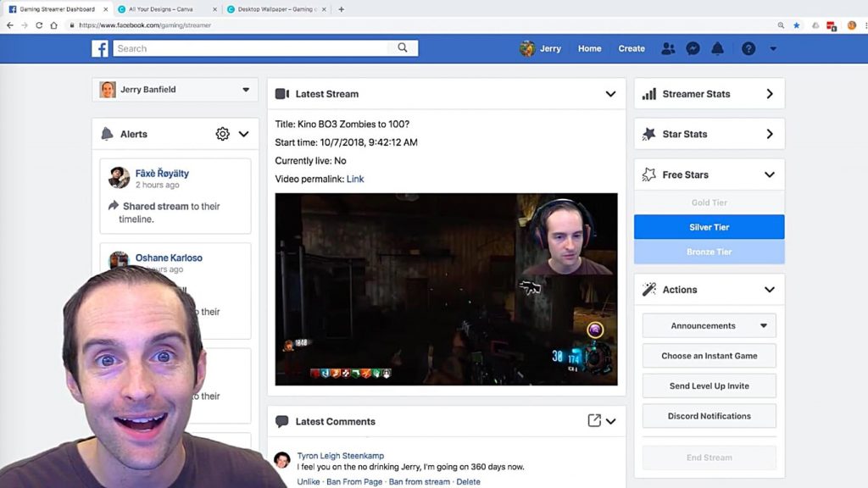Open a new browser tab
Viewport: 868px width, 488px height.
(341, 9)
